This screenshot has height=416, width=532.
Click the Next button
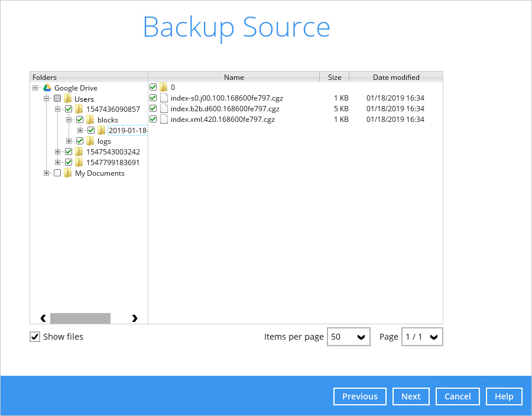pyautogui.click(x=411, y=396)
